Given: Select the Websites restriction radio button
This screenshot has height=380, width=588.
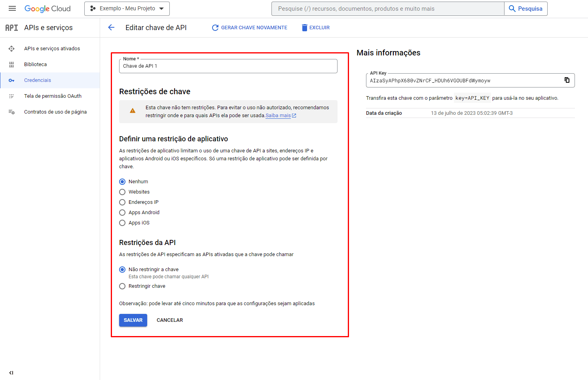Looking at the screenshot, I should click(x=122, y=192).
